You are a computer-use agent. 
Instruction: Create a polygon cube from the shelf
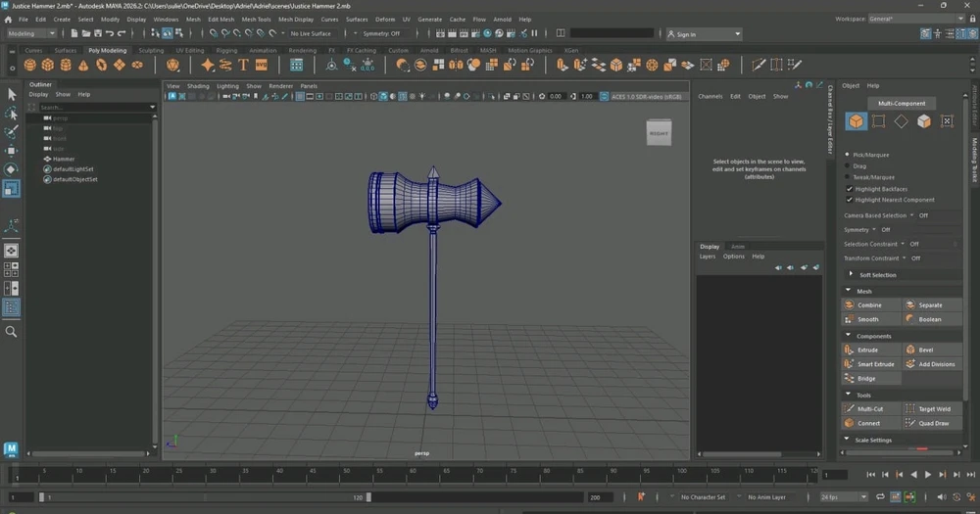(48, 65)
